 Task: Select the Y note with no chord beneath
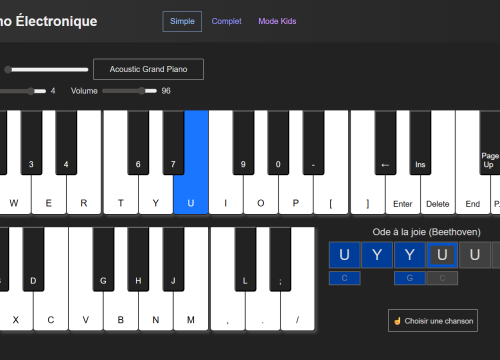[x=377, y=255]
